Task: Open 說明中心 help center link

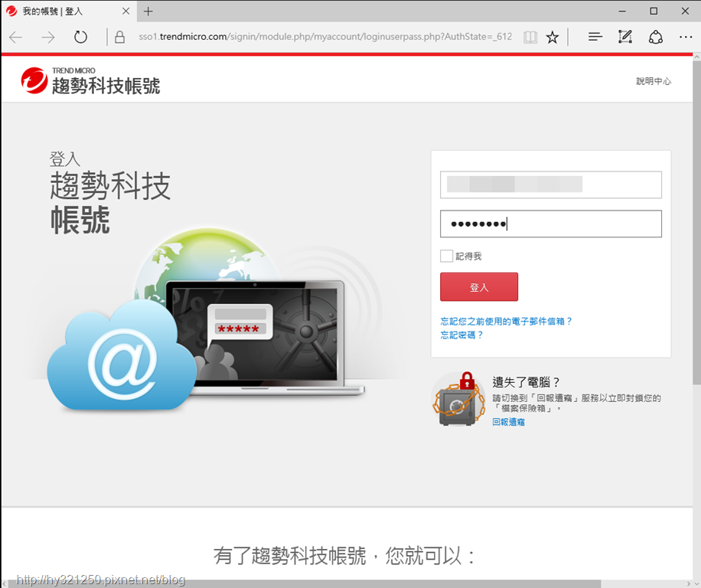Action: pos(654,81)
